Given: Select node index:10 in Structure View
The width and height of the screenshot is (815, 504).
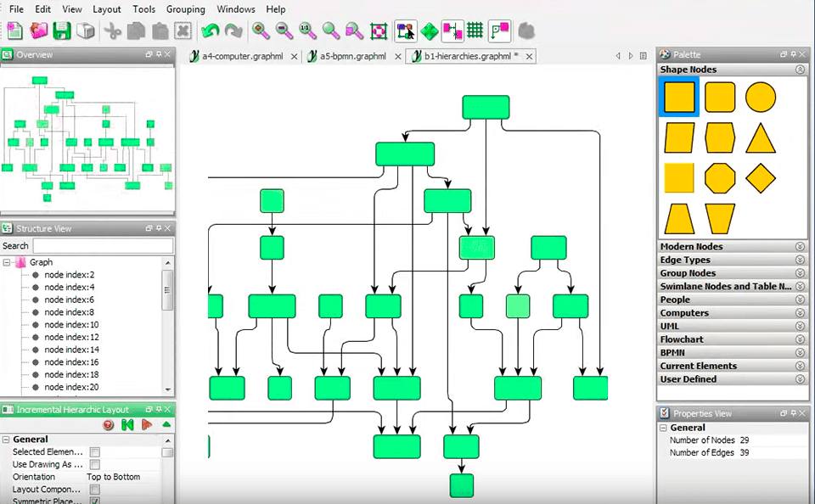Looking at the screenshot, I should pos(71,325).
